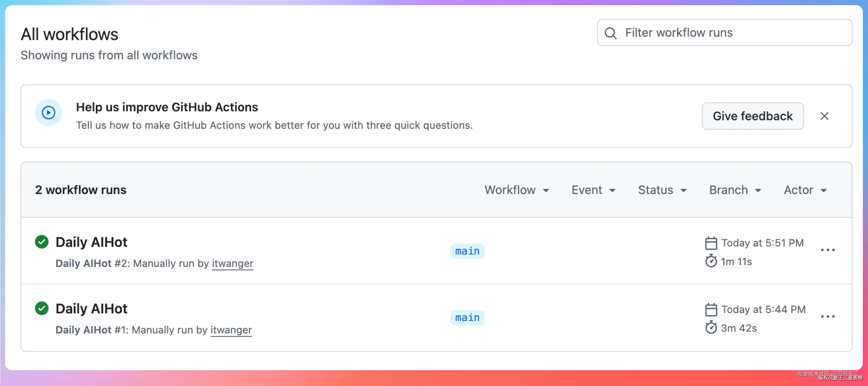Click the Today at 5:44 PM timestamp

(764, 309)
